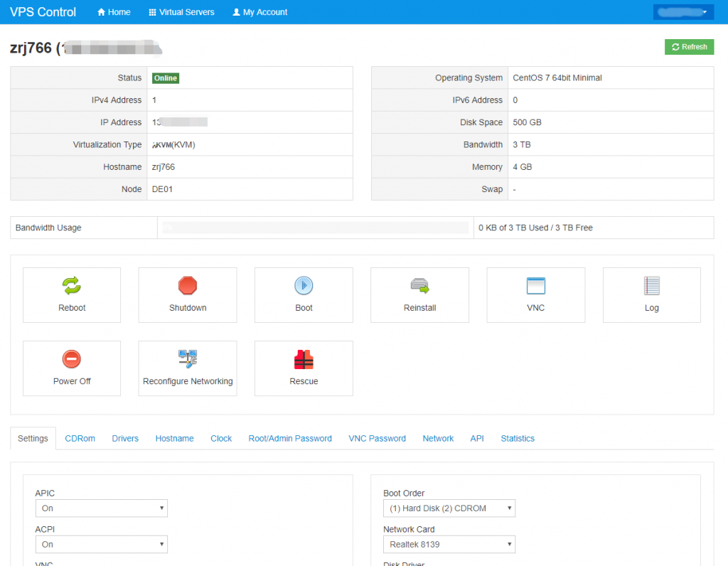Click the Rescue life vest icon
728x566 pixels.
pyautogui.click(x=304, y=359)
